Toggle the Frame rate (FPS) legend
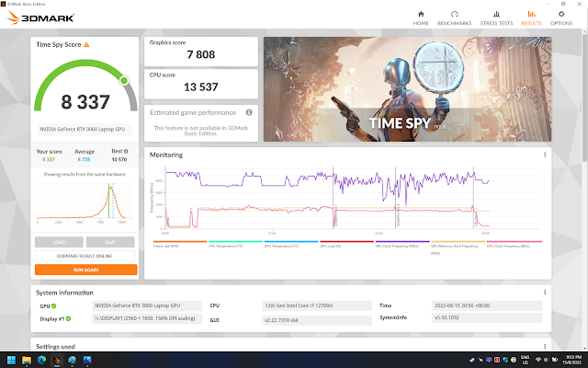 click(180, 244)
